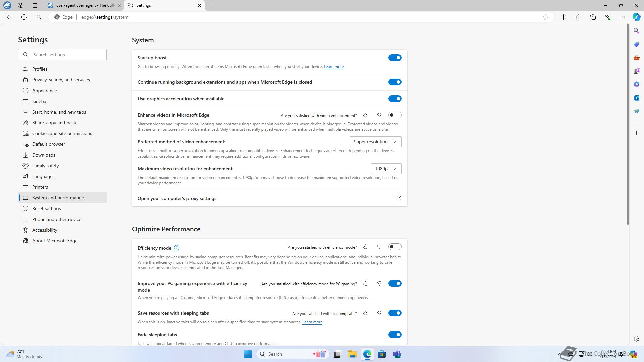Open sidebar Games chess icon
This screenshot has width=644, height=362.
[x=636, y=71]
